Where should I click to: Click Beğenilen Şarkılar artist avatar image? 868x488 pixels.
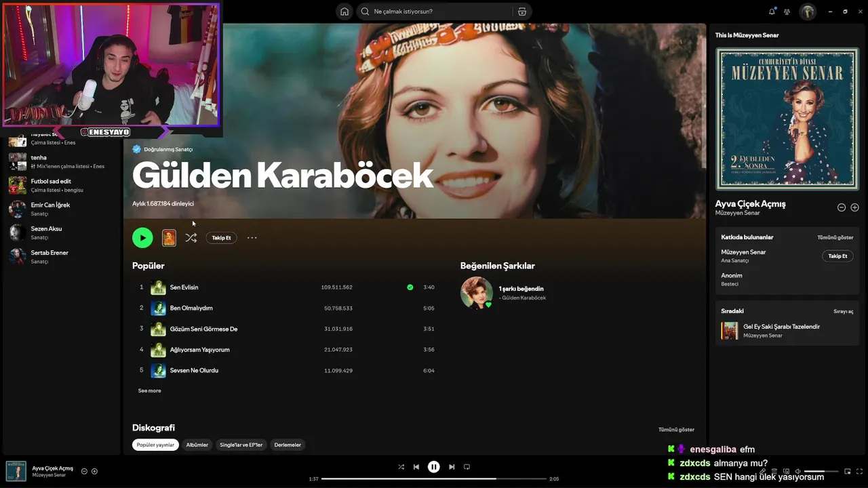point(477,293)
